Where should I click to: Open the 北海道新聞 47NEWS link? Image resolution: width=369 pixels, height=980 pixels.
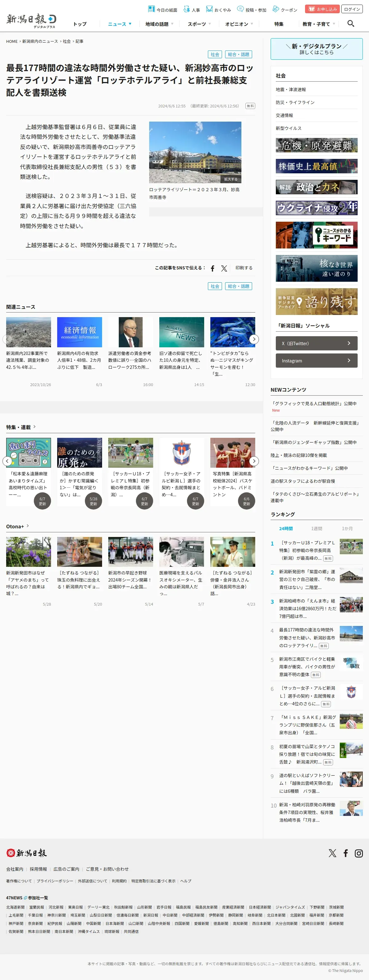click(15, 907)
